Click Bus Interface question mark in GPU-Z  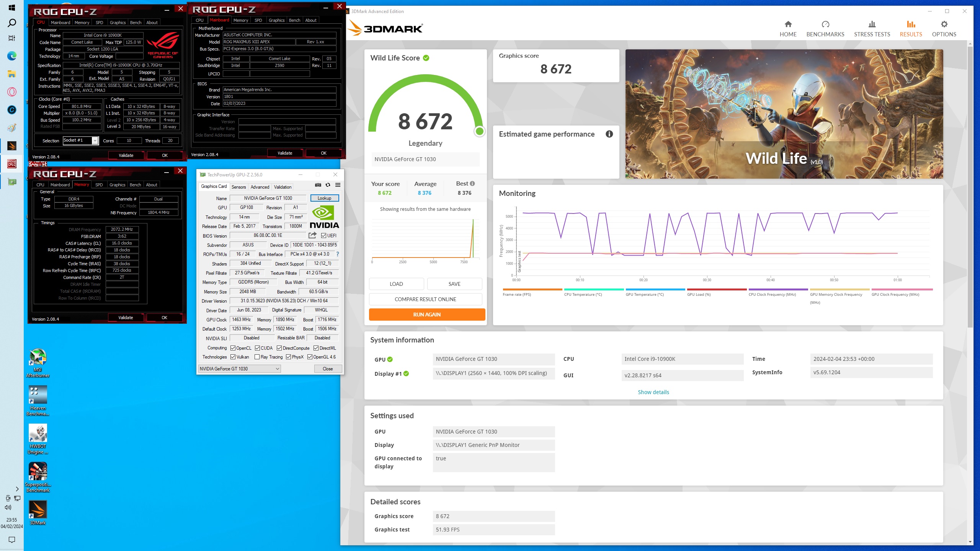[338, 254]
